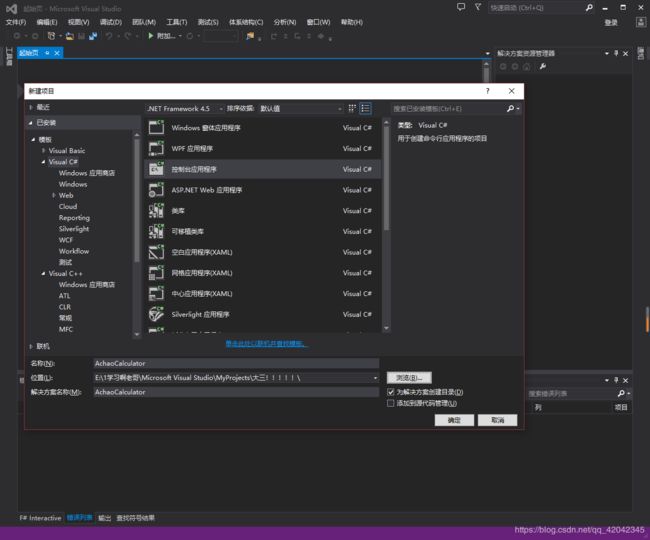This screenshot has width=650, height=540.
Task: Click the dialog help question mark
Action: [488, 91]
